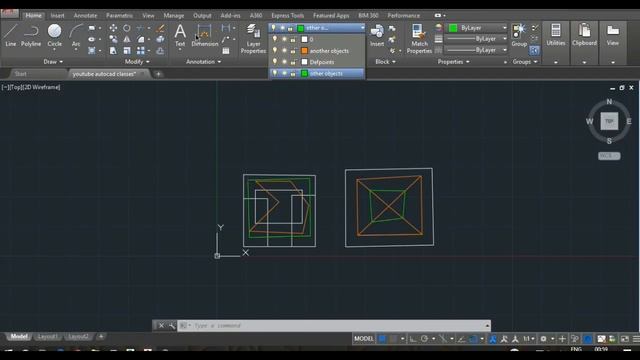This screenshot has width=640, height=360.
Task: Expand the Modify panel dropdown
Action: (137, 62)
